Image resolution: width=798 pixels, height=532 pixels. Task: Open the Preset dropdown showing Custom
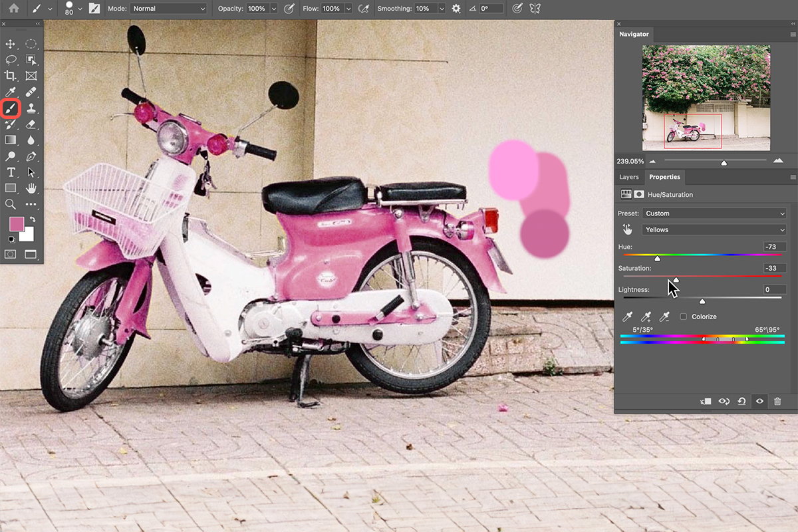[x=715, y=213]
